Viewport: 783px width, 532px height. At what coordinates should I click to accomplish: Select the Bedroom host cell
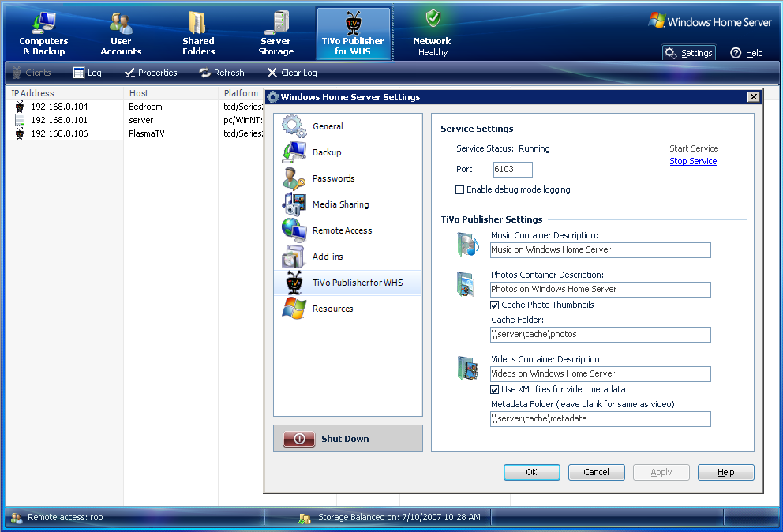pyautogui.click(x=145, y=107)
